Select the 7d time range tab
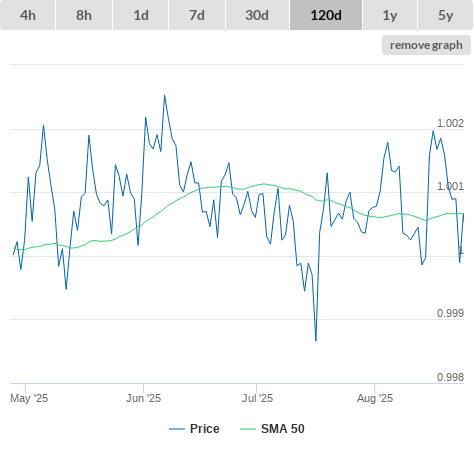This screenshot has height=455, width=474. 197,15
